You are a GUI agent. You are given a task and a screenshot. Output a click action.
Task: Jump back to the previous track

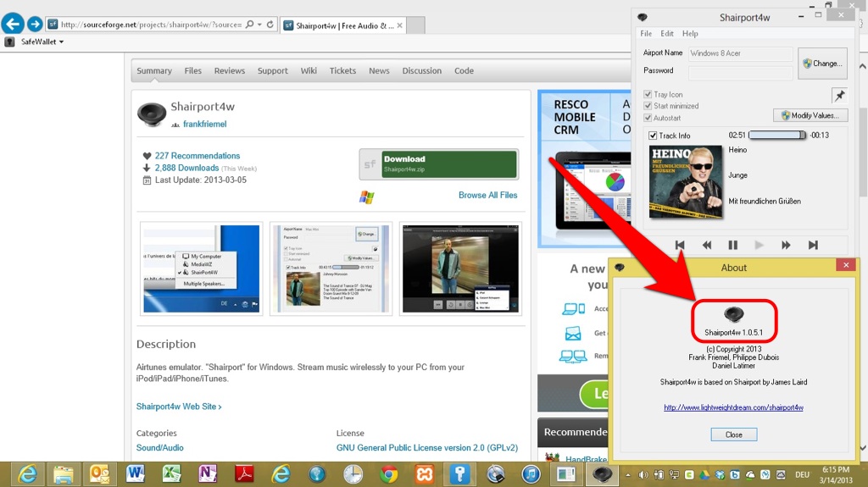click(680, 246)
